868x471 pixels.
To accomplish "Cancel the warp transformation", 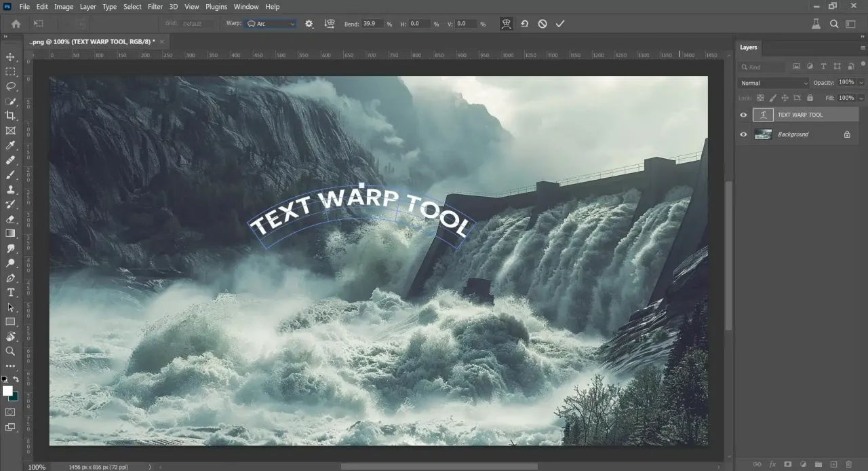I will 542,24.
